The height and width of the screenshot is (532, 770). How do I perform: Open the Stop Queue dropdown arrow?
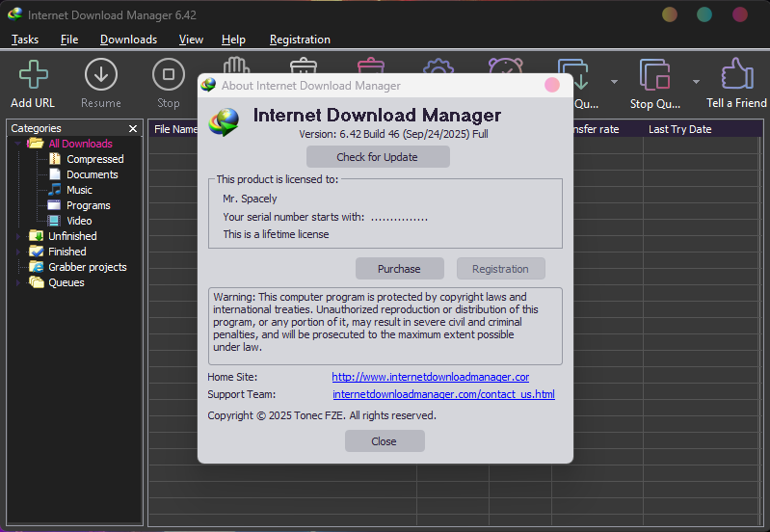pos(697,82)
